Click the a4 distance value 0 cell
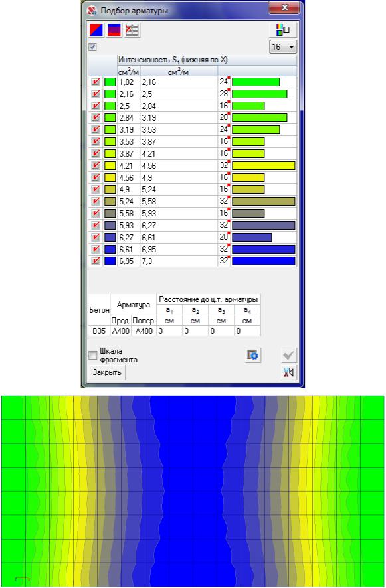 247,331
